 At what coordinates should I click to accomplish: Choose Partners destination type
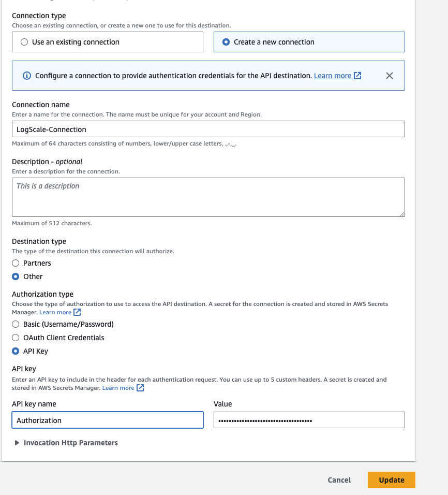click(x=16, y=263)
